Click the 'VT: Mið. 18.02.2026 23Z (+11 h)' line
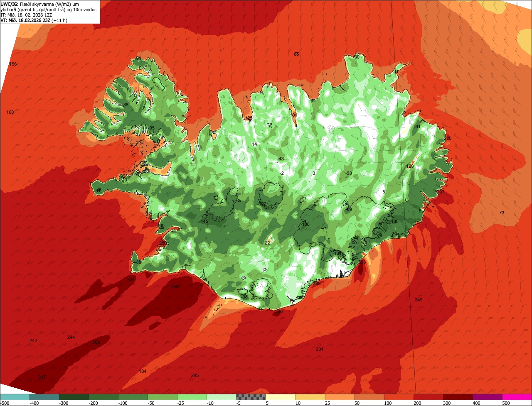 [x=34, y=20]
